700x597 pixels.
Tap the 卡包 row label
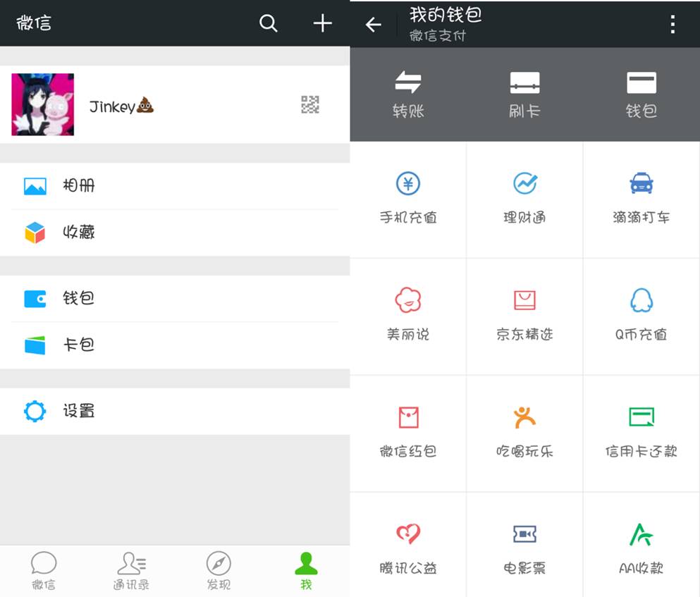79,344
